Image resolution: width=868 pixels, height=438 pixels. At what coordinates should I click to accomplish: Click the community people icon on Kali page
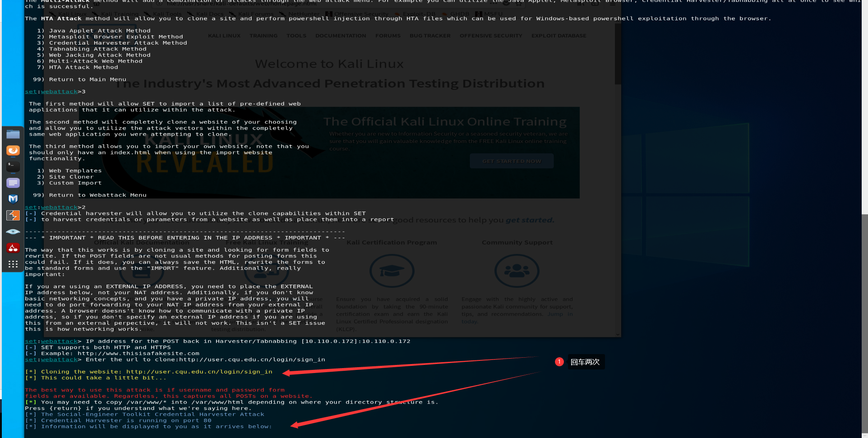click(517, 271)
